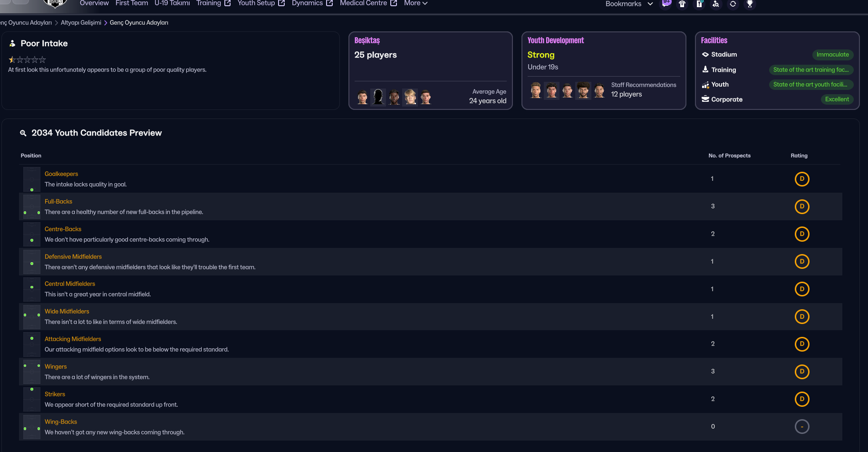868x452 pixels.
Task: Open the Strikers prospects link
Action: 55,394
